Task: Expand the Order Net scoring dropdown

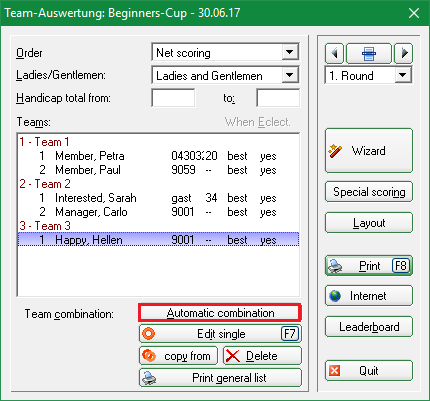Action: click(290, 52)
